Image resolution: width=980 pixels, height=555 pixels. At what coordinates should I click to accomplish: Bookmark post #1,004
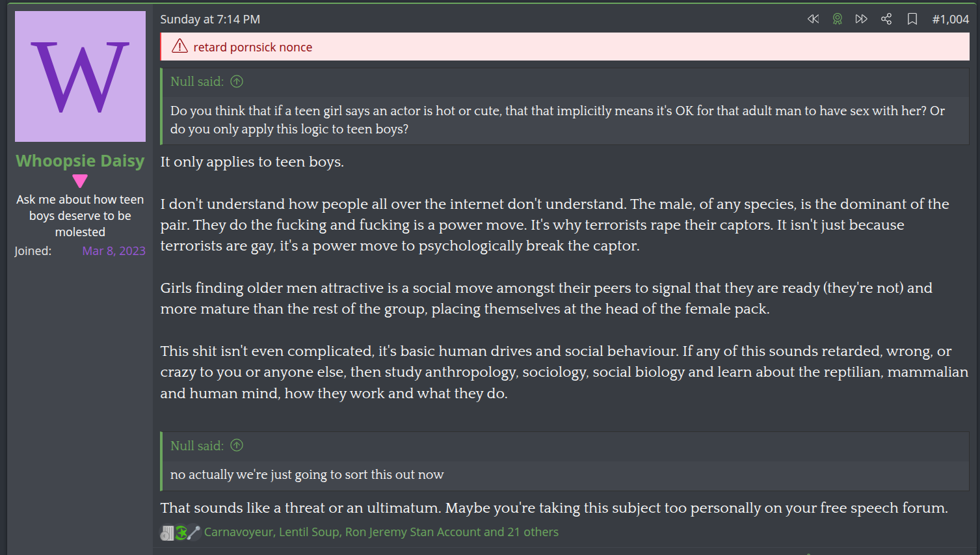click(x=912, y=19)
